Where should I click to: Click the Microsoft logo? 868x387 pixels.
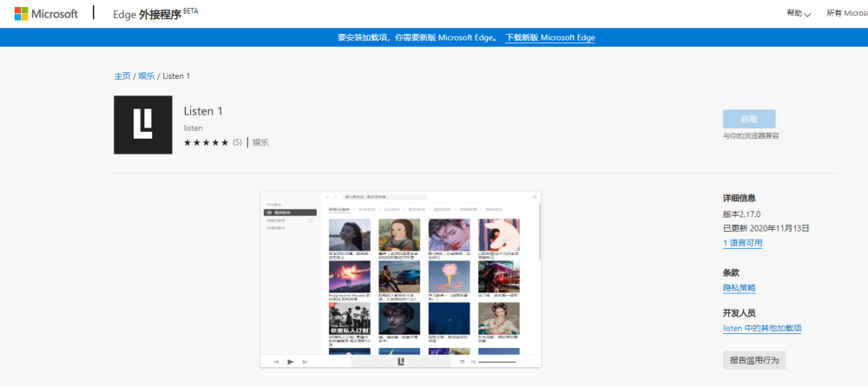tap(46, 14)
